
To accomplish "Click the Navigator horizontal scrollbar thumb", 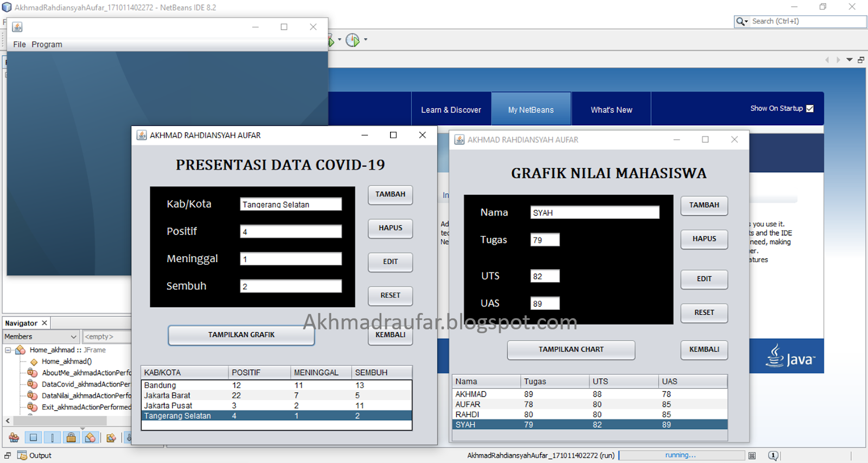I will point(60,421).
